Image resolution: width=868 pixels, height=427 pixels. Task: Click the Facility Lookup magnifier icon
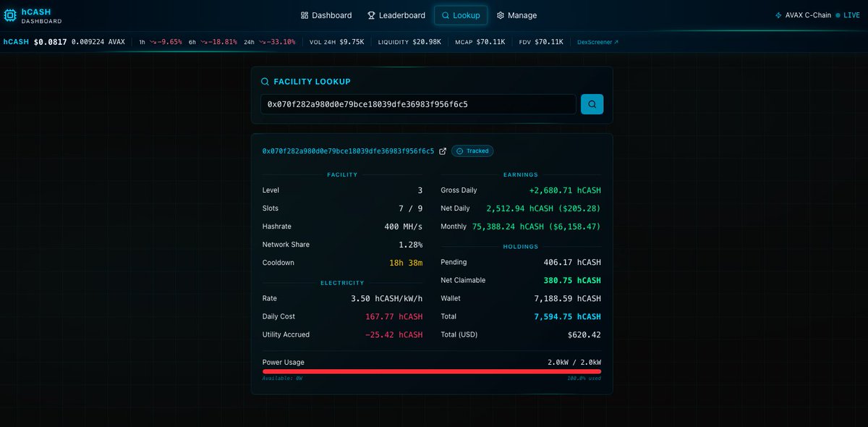click(265, 82)
